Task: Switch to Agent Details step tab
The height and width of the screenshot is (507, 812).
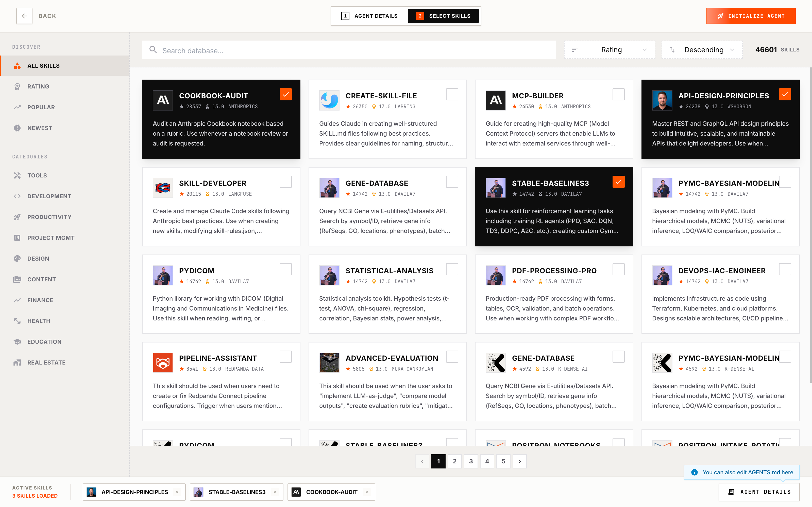Action: tap(369, 16)
